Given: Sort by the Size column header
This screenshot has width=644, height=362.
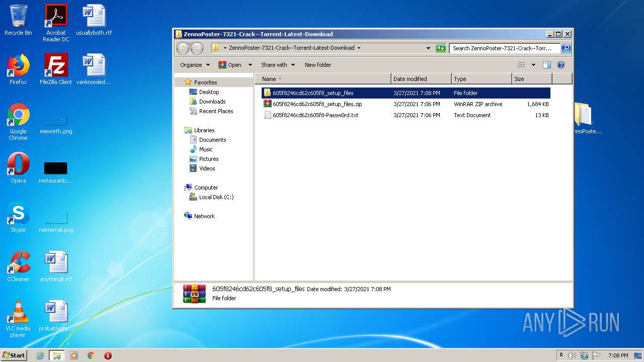Looking at the screenshot, I should (x=532, y=79).
